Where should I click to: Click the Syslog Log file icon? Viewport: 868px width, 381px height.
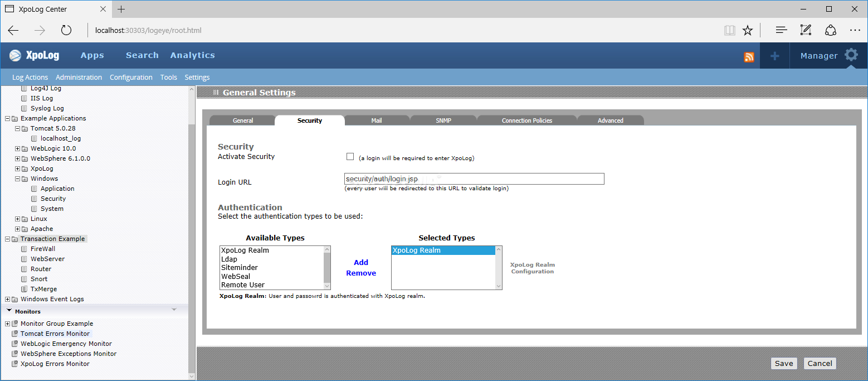pyautogui.click(x=24, y=108)
